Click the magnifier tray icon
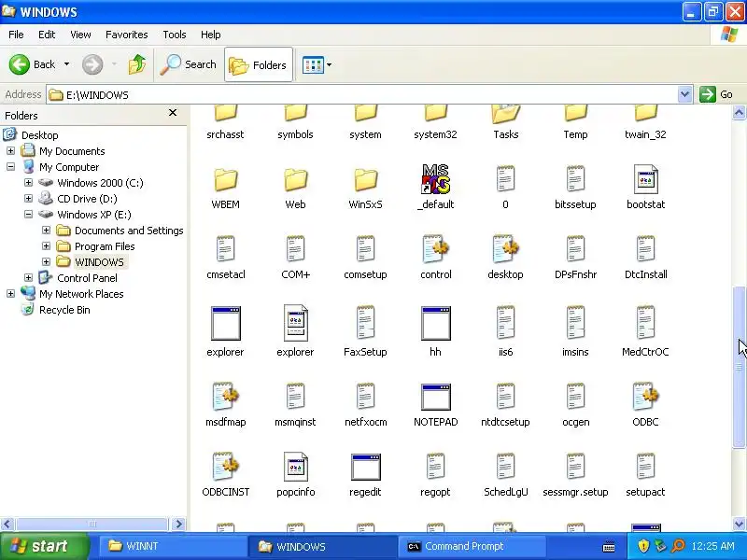This screenshot has width=747, height=560. pos(678,546)
